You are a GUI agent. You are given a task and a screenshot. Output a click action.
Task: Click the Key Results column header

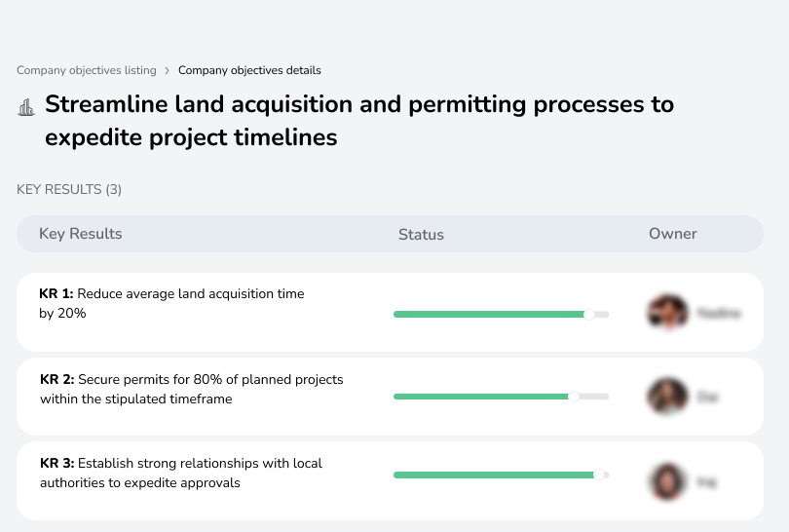point(81,234)
